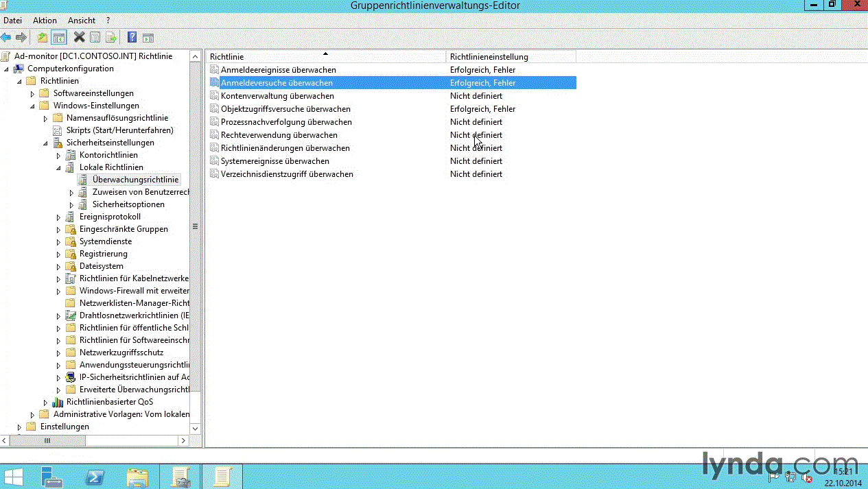
Task: Click the tree pane vertical scrollbar thumb
Action: click(195, 226)
